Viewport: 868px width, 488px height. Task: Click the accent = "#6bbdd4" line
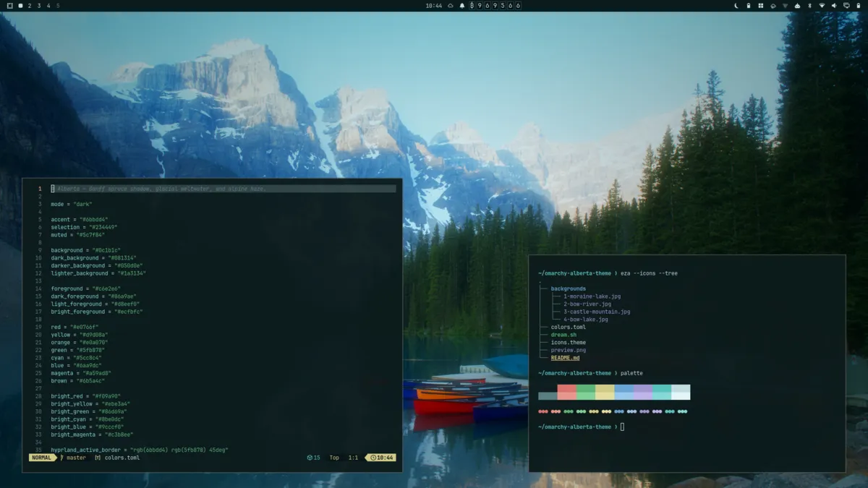[80, 219]
